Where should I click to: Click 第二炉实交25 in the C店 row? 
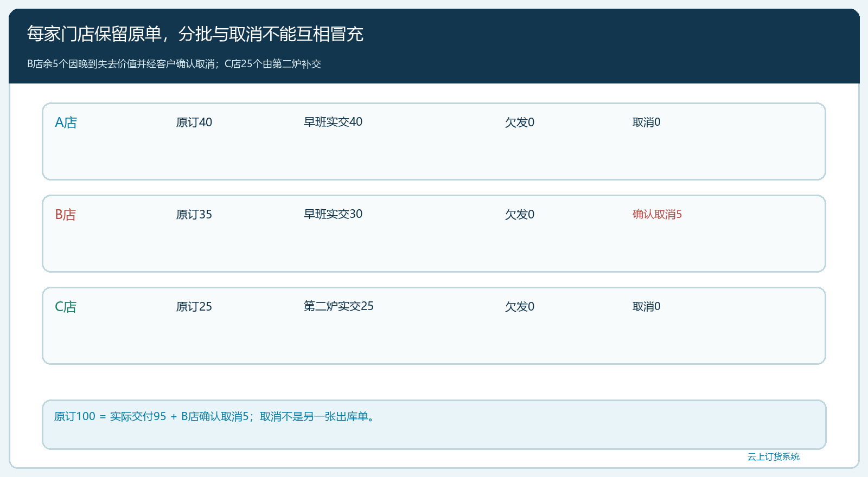pos(339,306)
